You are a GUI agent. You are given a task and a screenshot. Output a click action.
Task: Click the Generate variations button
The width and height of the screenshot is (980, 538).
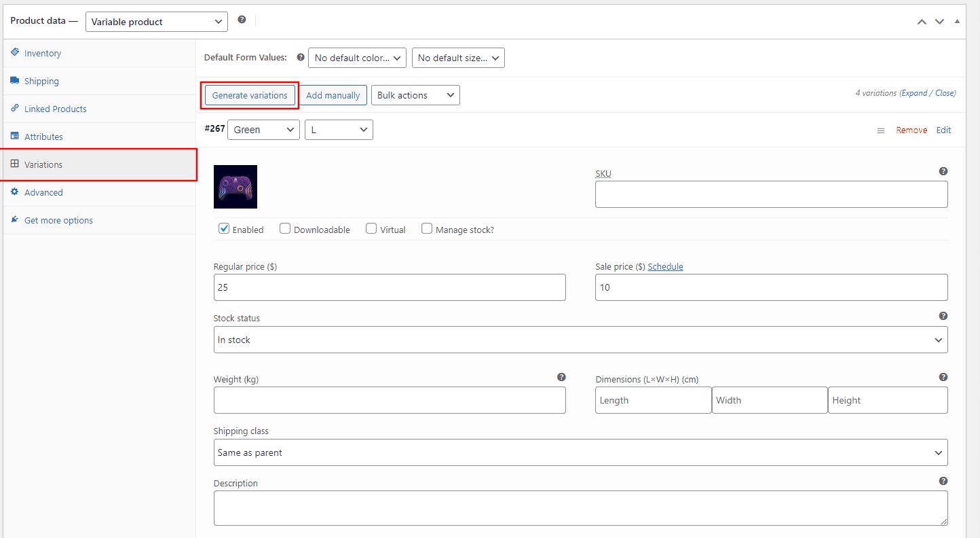[250, 95]
